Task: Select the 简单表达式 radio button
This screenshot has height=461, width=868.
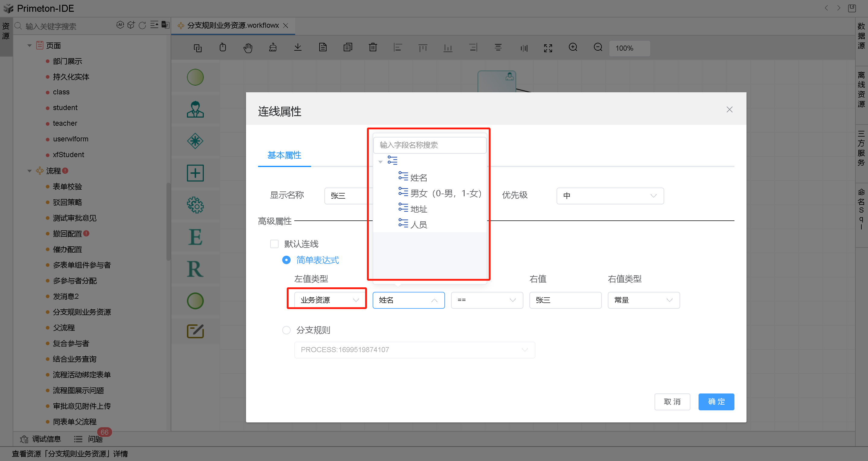Action: click(x=286, y=260)
